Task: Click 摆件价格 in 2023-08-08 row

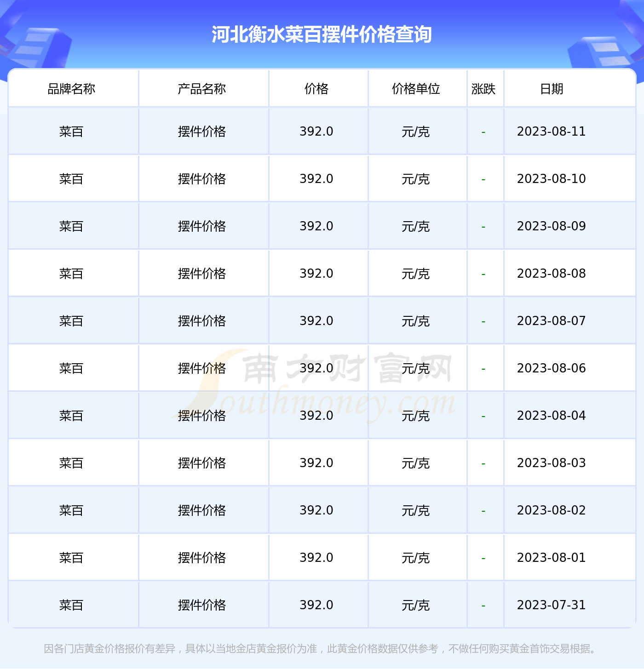Action: [202, 274]
